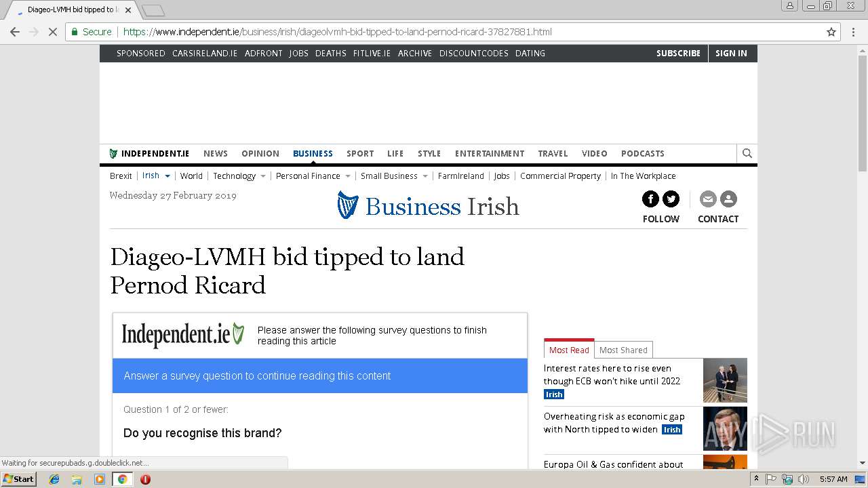Open the In The Workplace link
This screenshot has height=488, width=868.
pyautogui.click(x=643, y=176)
